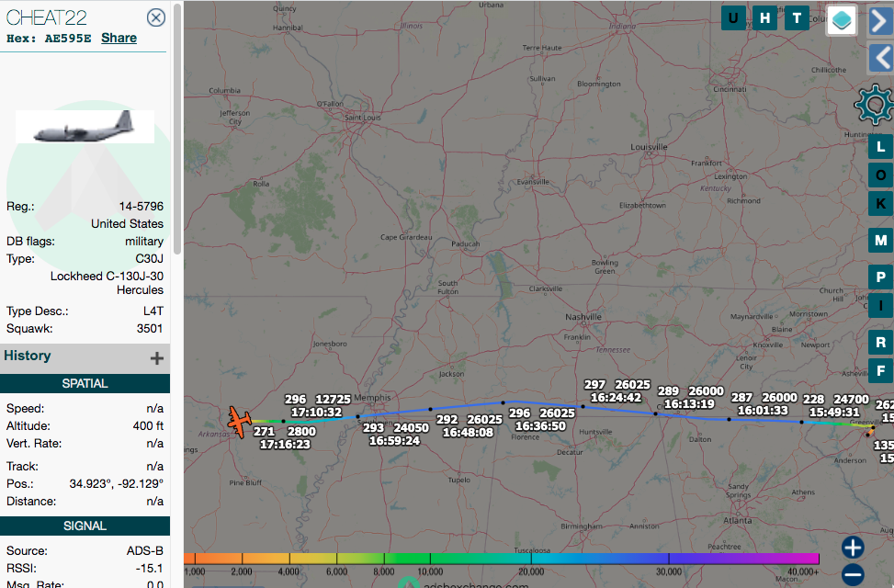
Task: Click the side panel vertical scrollbar
Action: [x=177, y=129]
